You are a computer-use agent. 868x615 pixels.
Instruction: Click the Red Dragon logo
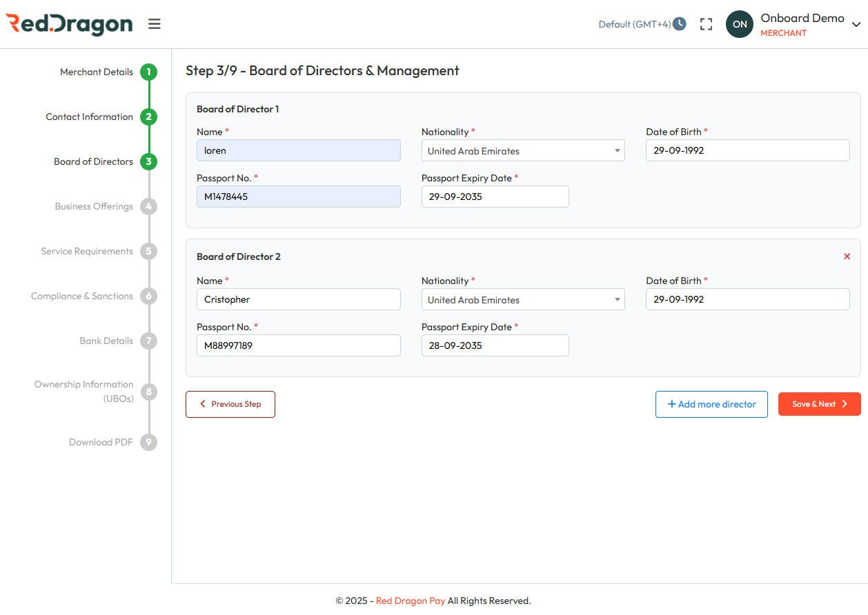pyautogui.click(x=69, y=24)
